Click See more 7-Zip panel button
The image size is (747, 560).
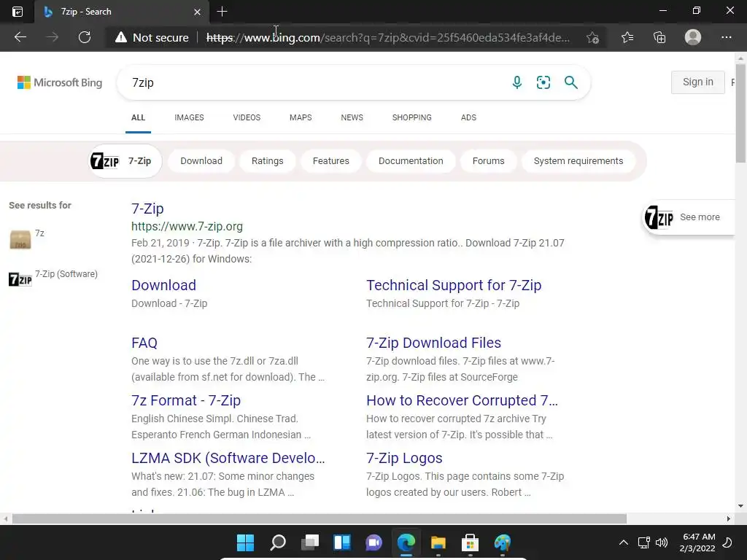tap(689, 217)
